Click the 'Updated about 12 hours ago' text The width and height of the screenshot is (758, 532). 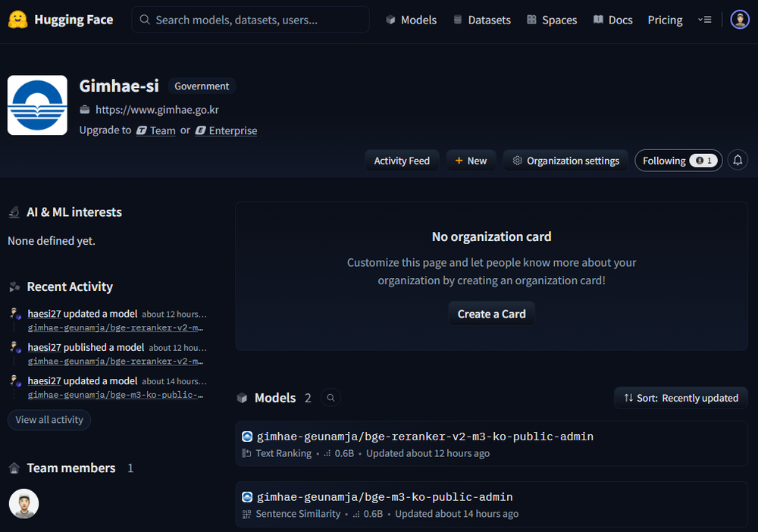(x=428, y=453)
